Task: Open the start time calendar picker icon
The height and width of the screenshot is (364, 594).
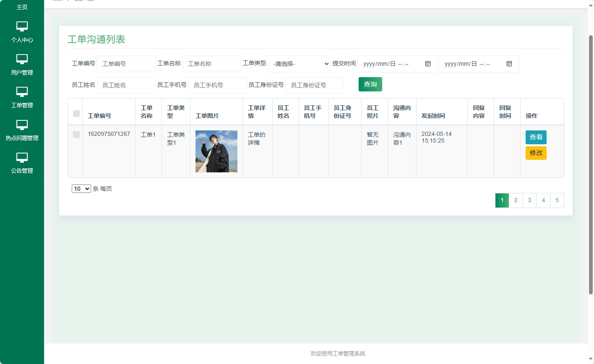Action: (428, 64)
